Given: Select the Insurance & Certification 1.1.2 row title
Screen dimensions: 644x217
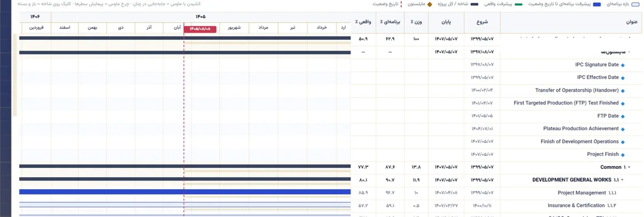Looking at the screenshot, I should (582, 206).
